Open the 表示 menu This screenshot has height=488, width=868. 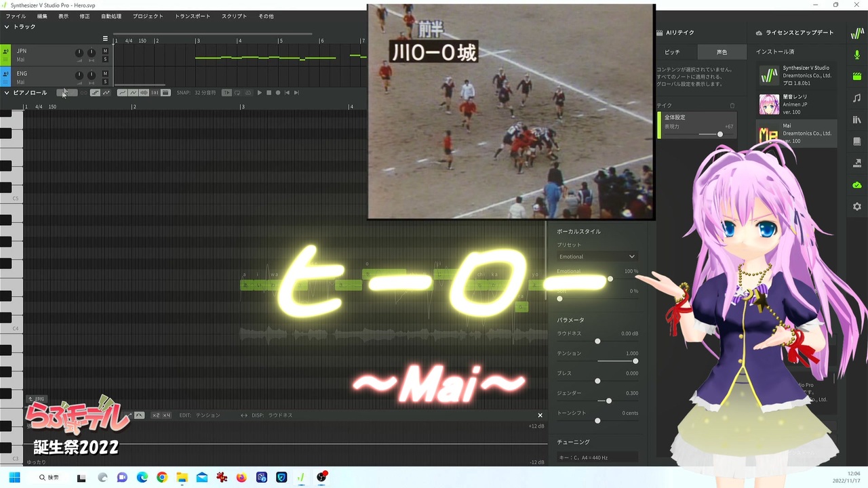click(x=63, y=16)
